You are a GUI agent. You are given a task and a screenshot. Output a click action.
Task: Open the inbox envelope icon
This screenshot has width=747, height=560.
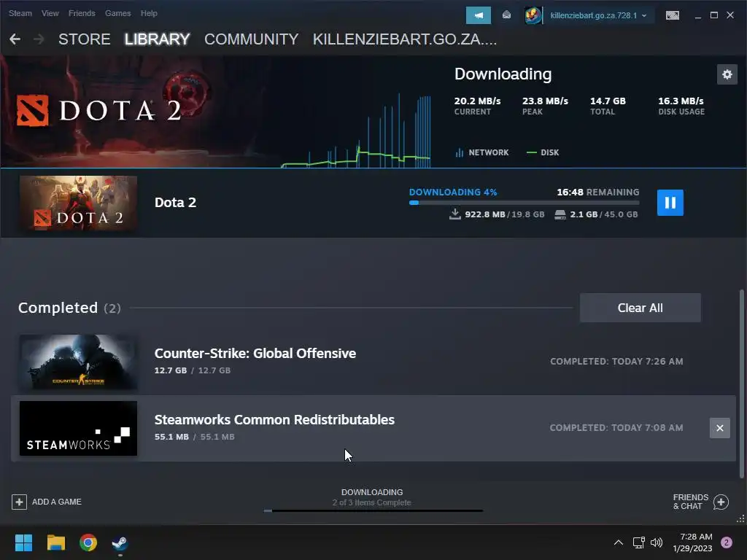coord(506,15)
